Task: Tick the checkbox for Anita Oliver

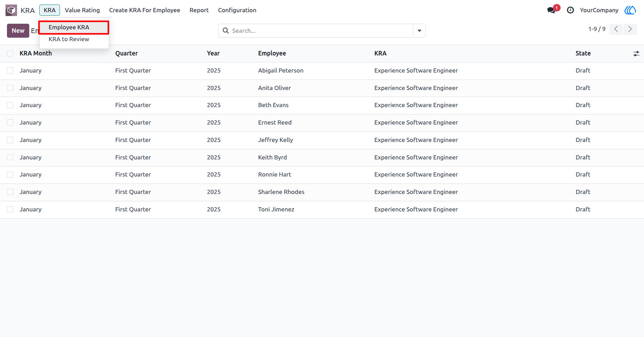Action: point(10,88)
